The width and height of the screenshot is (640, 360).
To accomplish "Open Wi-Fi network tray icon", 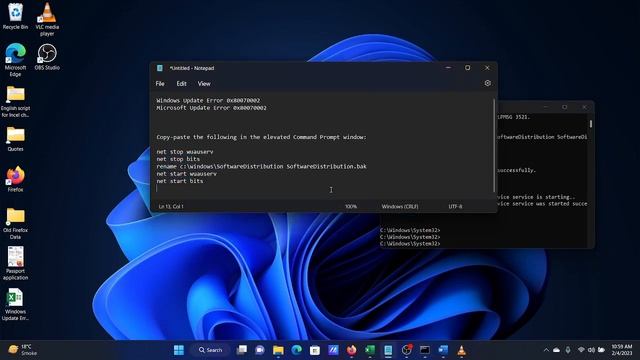I will point(581,350).
